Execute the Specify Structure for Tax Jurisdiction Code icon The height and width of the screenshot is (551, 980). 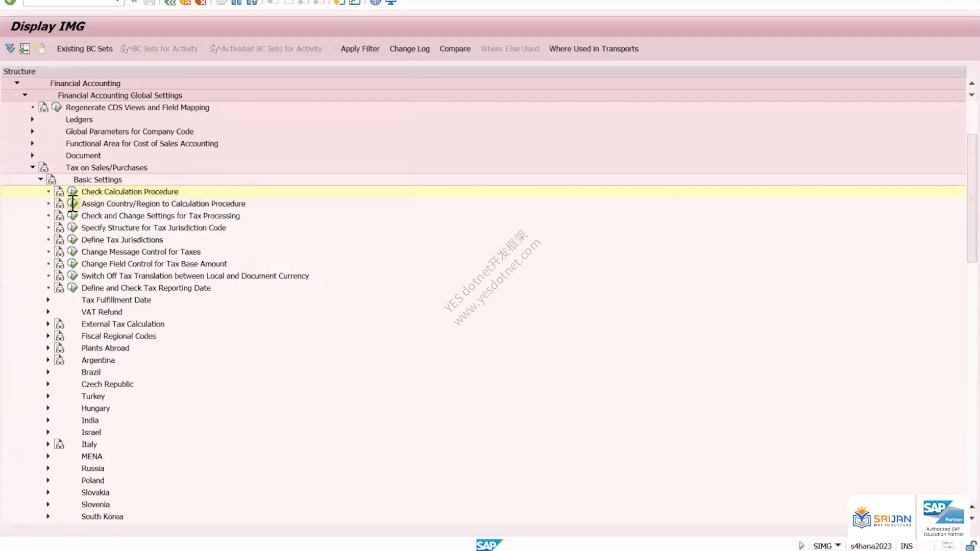[72, 228]
